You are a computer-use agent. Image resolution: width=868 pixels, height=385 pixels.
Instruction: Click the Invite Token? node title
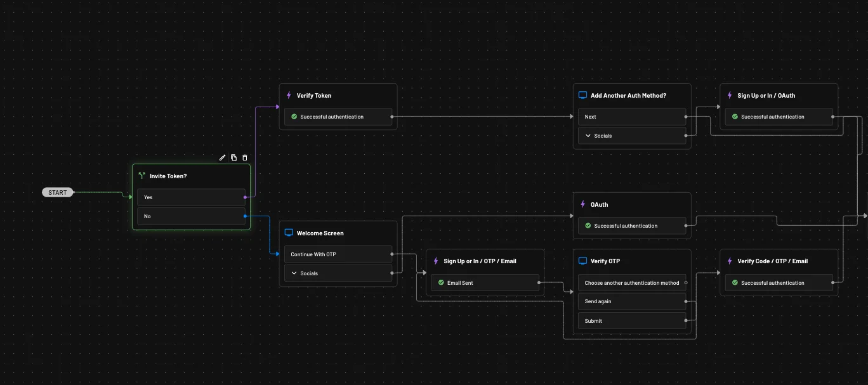tap(168, 176)
